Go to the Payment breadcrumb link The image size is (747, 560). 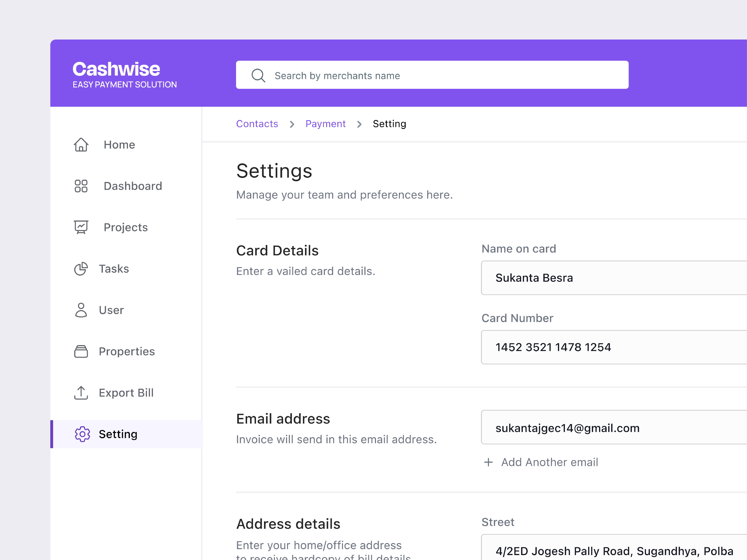coord(326,124)
